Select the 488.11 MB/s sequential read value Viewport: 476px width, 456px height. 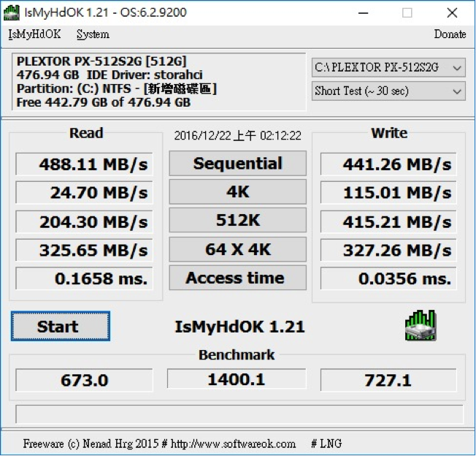pos(84,164)
